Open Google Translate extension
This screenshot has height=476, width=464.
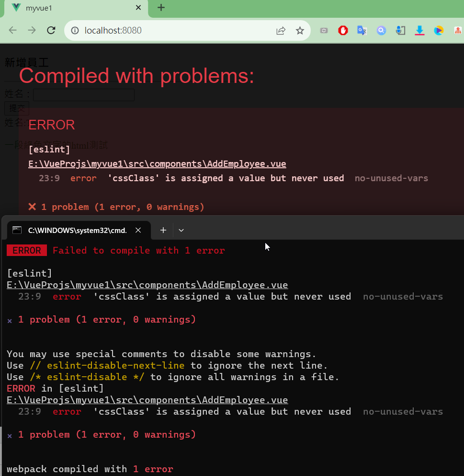(x=362, y=30)
